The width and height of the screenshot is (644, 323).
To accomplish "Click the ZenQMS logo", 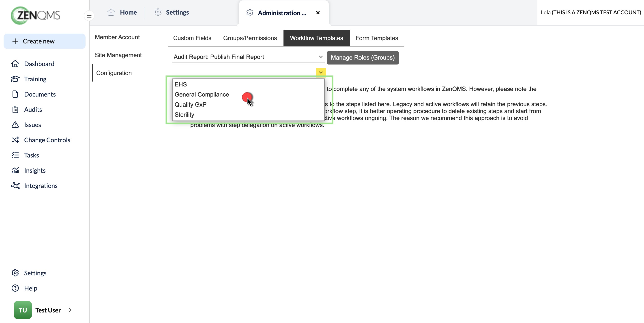I will tap(35, 15).
